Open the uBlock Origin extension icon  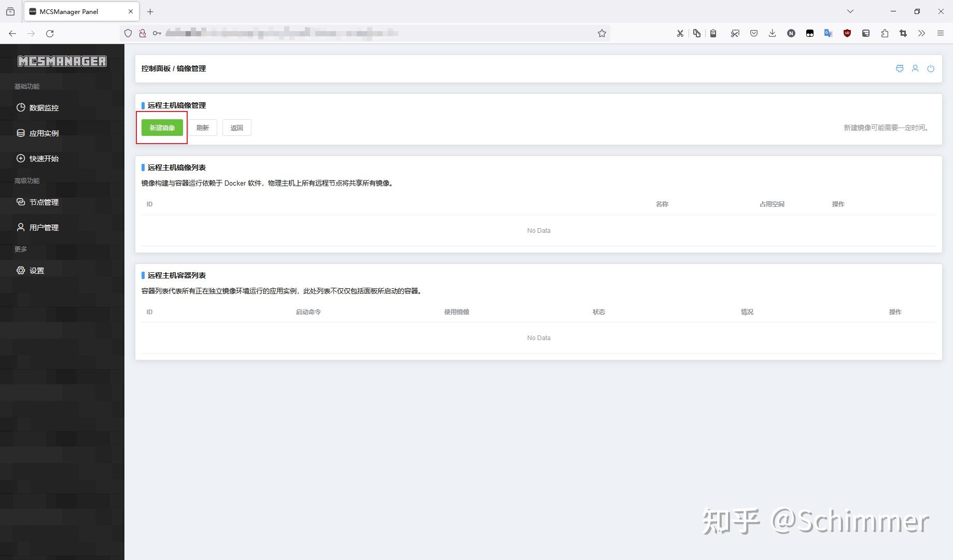pyautogui.click(x=847, y=33)
